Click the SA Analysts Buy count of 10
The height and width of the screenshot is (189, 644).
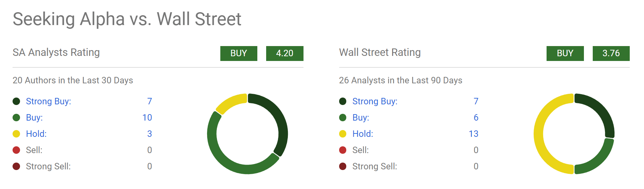pos(147,118)
